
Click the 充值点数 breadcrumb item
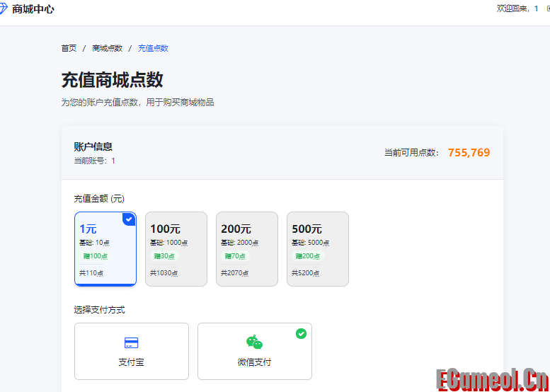point(153,48)
